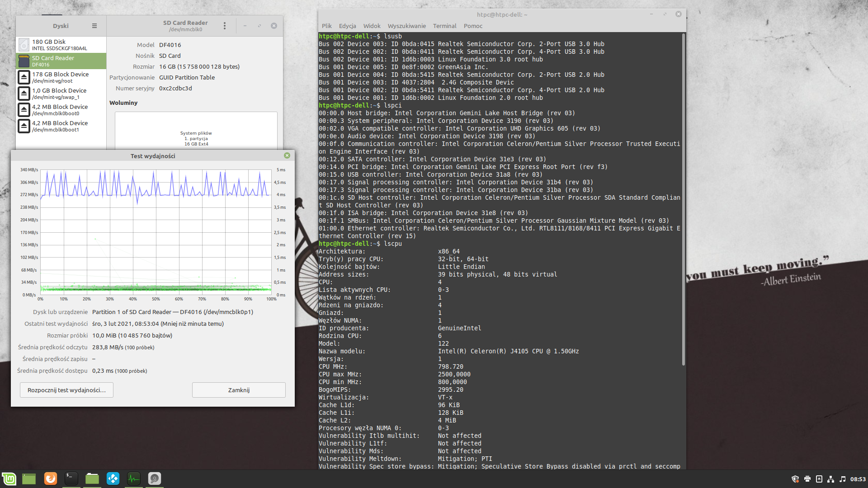This screenshot has width=868, height=488.
Task: Open the sound music note tray icon
Action: pos(842,479)
